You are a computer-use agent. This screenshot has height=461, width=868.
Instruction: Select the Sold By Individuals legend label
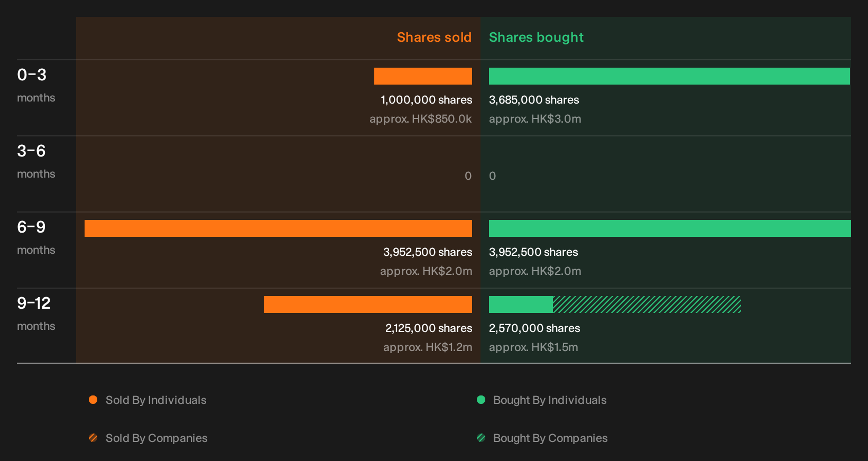point(156,400)
